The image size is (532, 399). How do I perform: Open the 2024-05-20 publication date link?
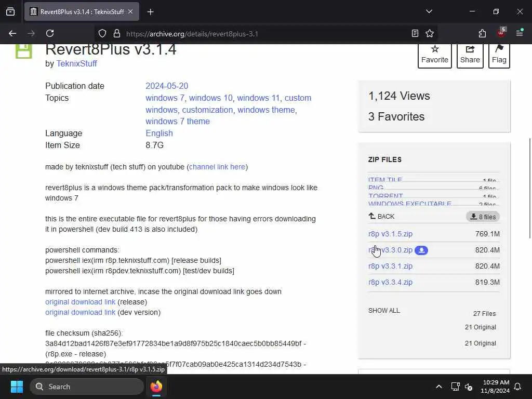click(x=167, y=86)
